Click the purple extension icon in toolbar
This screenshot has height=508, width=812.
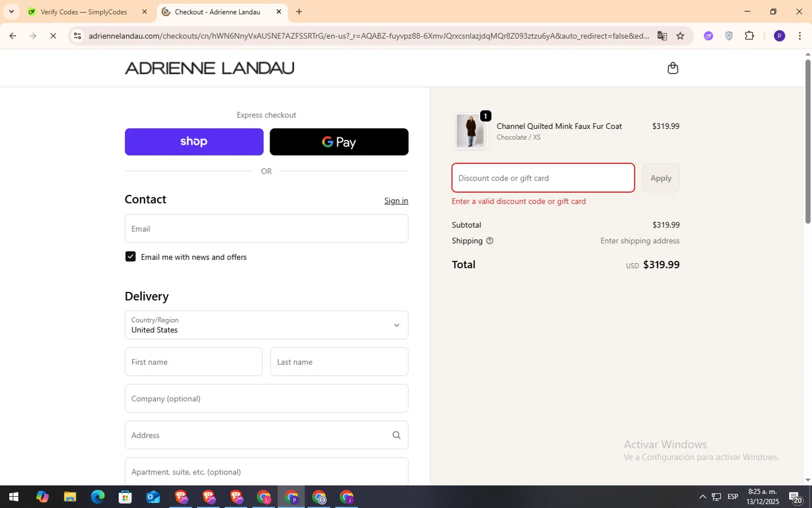[708, 36]
